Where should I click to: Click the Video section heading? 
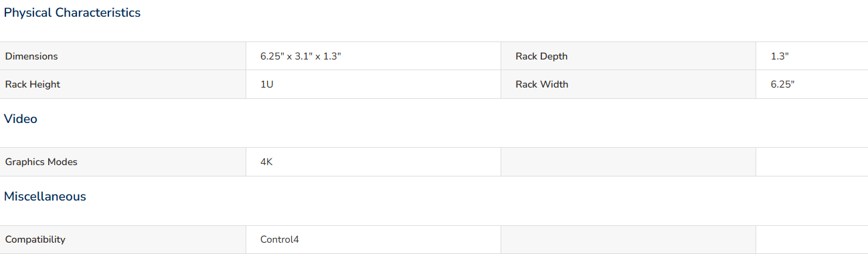click(21, 119)
